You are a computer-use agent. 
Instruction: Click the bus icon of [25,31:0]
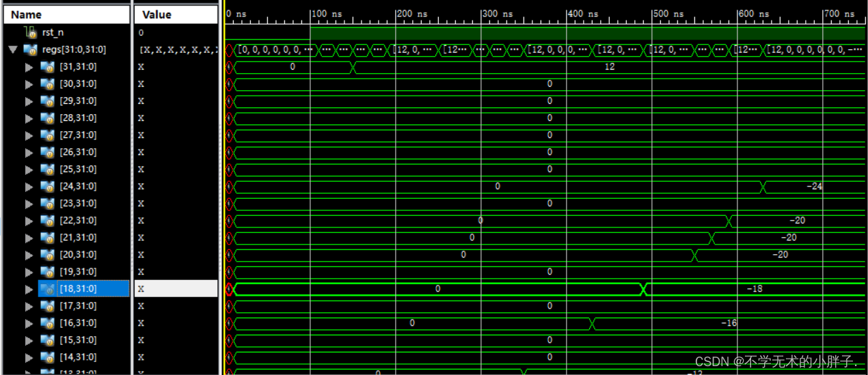tap(46, 169)
